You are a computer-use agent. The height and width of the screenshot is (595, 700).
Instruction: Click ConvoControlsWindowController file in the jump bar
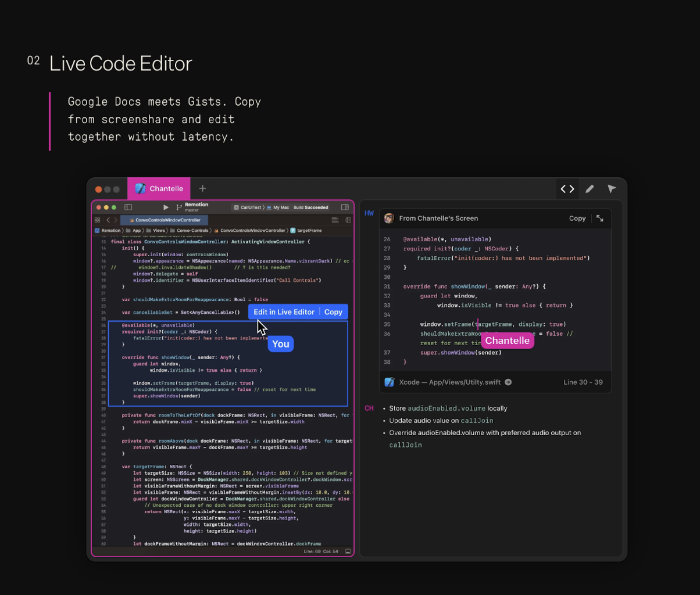249,231
